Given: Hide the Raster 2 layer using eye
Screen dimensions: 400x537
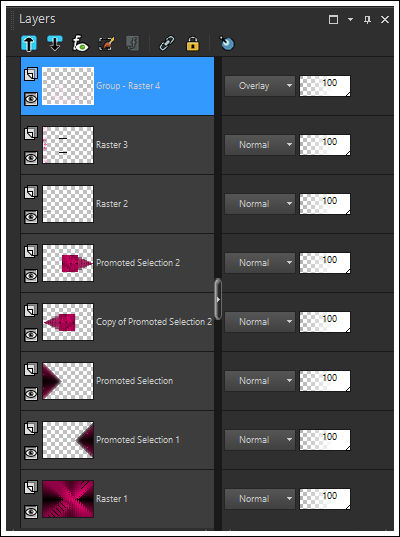Looking at the screenshot, I should coord(31,216).
